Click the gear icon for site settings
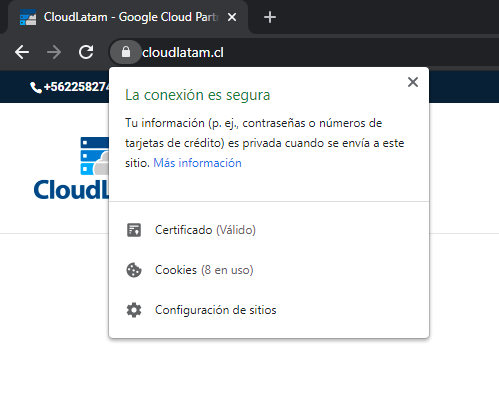 tap(134, 310)
